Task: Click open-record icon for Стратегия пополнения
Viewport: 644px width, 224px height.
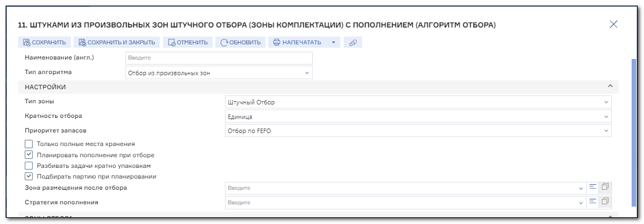Action: [x=605, y=202]
